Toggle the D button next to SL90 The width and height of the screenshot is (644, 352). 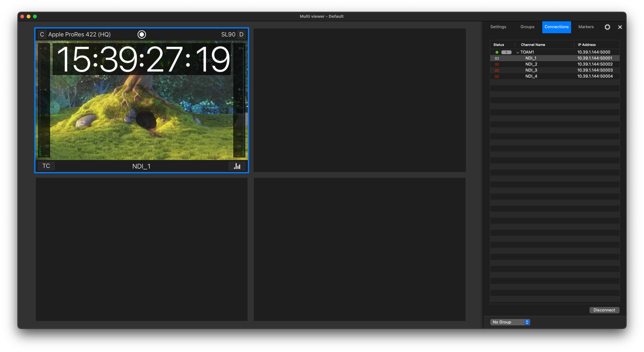tap(241, 35)
